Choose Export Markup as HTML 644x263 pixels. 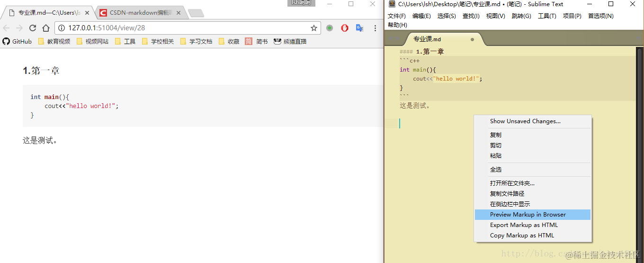click(x=533, y=225)
